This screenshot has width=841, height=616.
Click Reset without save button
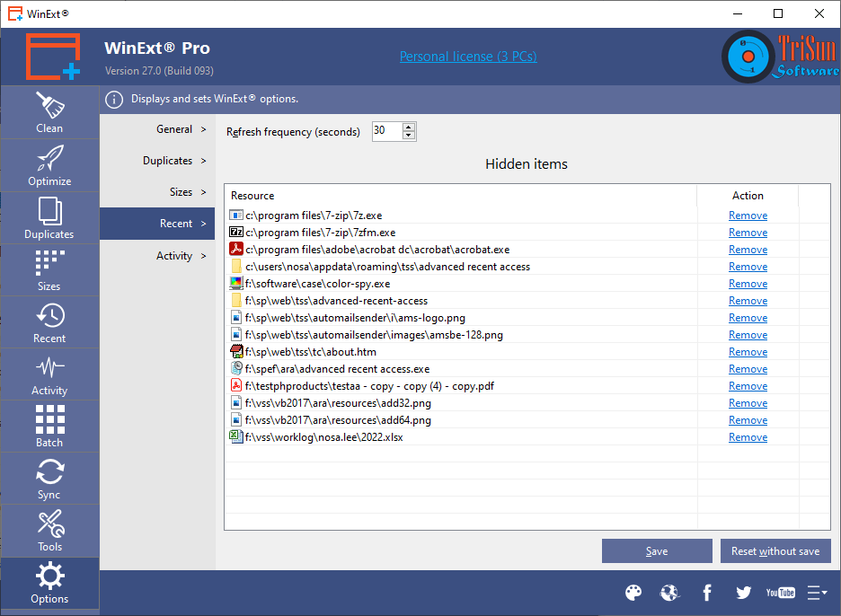[x=775, y=551]
